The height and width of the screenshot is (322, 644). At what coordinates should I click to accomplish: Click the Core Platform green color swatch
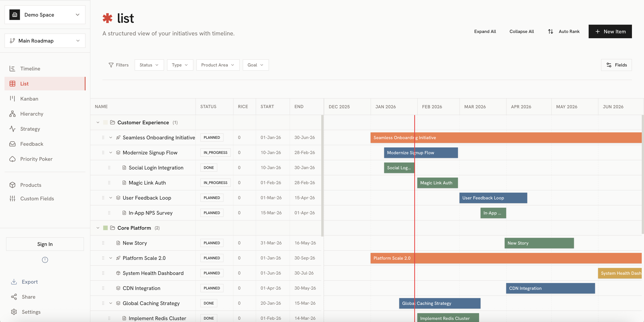pos(105,228)
